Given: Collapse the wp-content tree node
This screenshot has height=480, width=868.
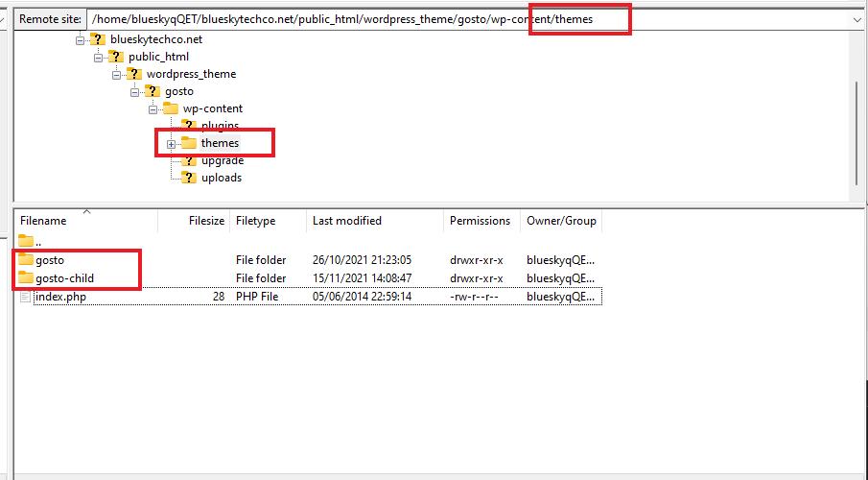Looking at the screenshot, I should (153, 109).
